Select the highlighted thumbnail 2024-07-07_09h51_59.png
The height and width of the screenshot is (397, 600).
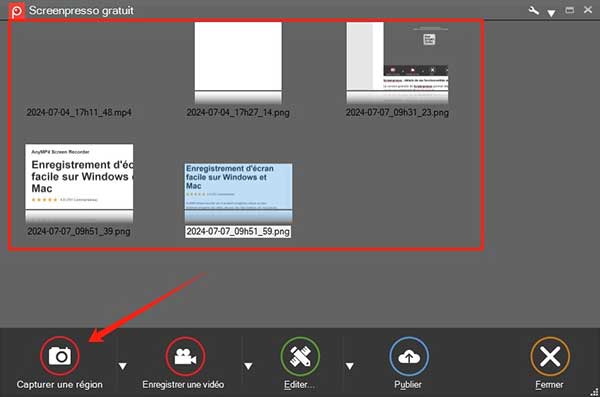238,193
